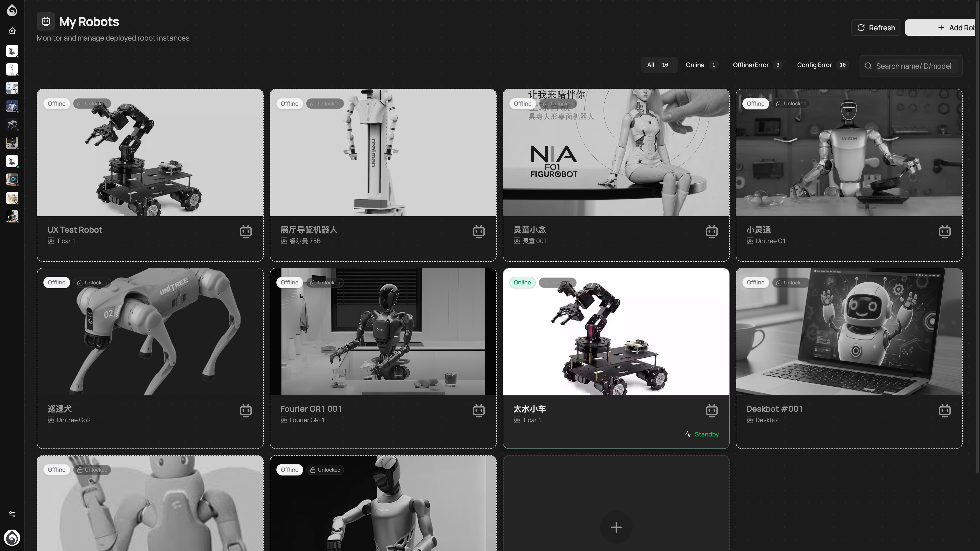This screenshot has height=551, width=980.
Task: Click the plus icon on empty card
Action: (x=616, y=527)
